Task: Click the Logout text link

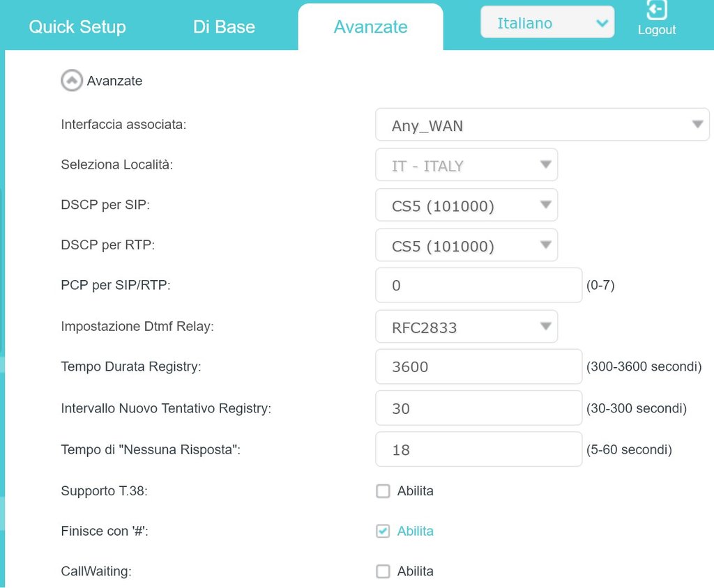Action: coord(657,30)
